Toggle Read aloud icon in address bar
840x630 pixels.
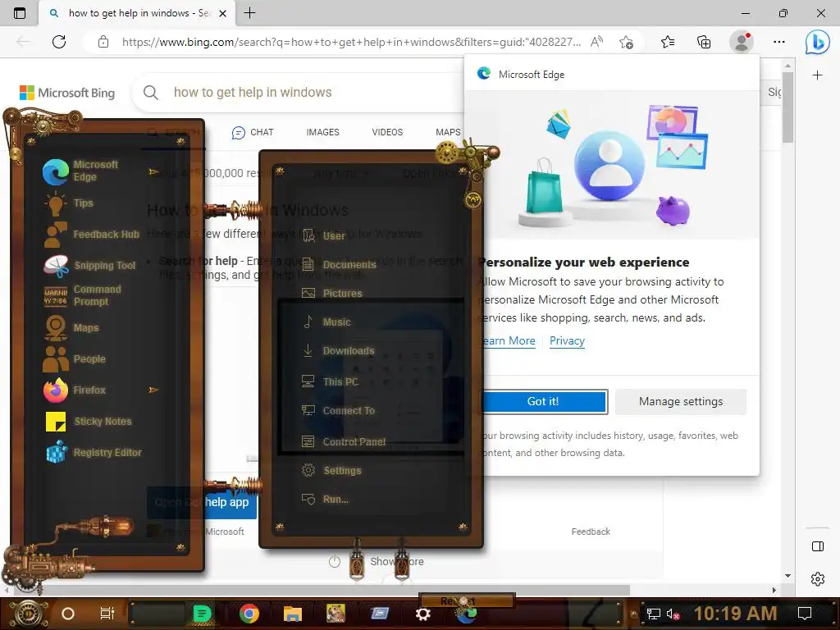[596, 42]
